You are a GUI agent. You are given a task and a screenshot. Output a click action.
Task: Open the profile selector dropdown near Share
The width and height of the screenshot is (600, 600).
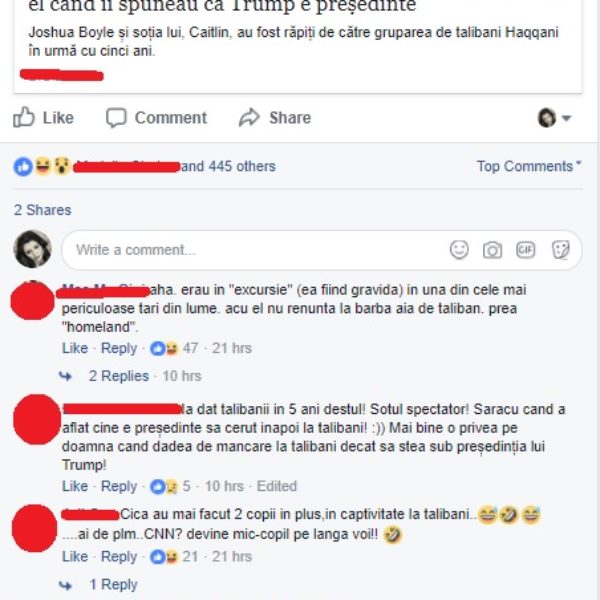click(554, 117)
